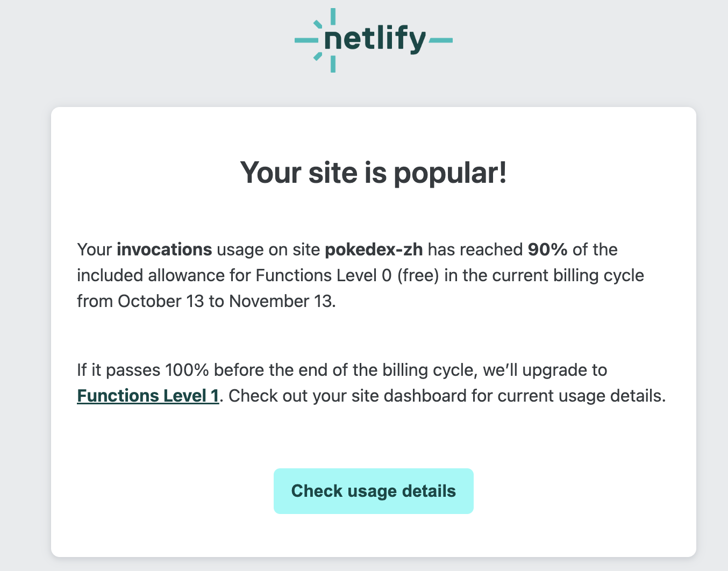Click the teal dash right of netlify logo

pyautogui.click(x=441, y=40)
